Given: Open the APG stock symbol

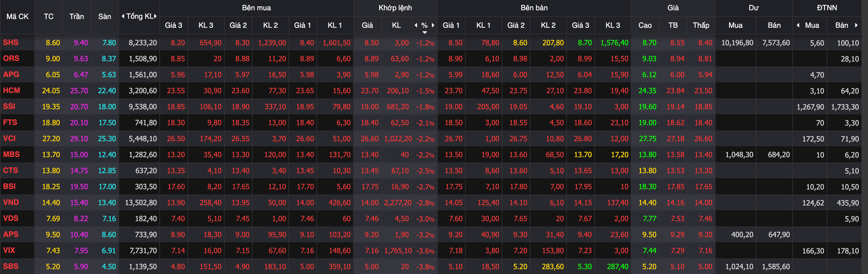Looking at the screenshot, I should coord(11,74).
